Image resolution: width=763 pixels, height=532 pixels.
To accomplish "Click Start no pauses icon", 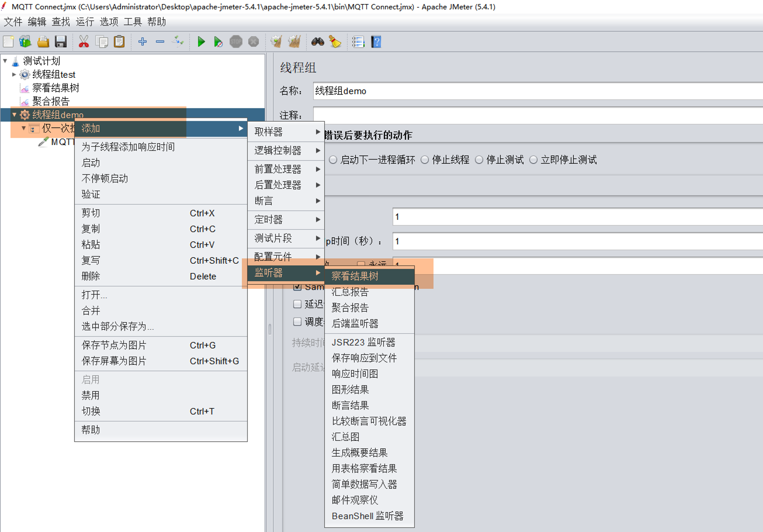I will [218, 42].
